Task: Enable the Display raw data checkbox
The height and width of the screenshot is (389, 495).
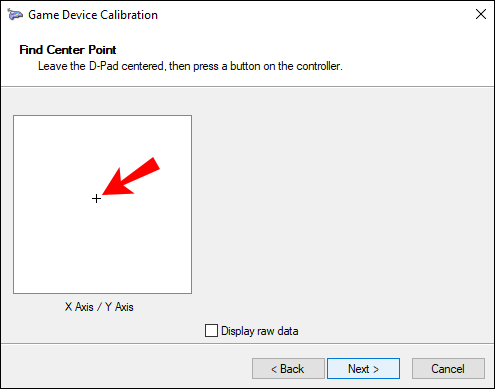Action: coord(211,331)
